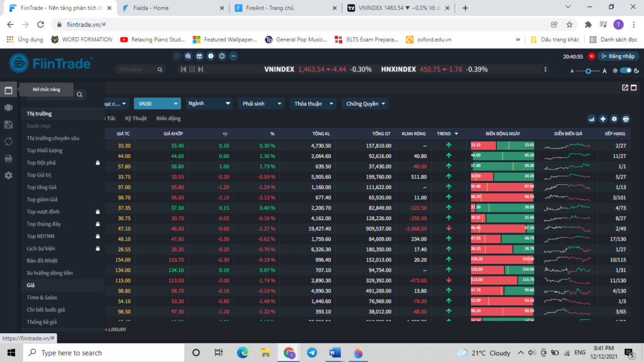Open Microsoft Word from the taskbar

click(335, 353)
